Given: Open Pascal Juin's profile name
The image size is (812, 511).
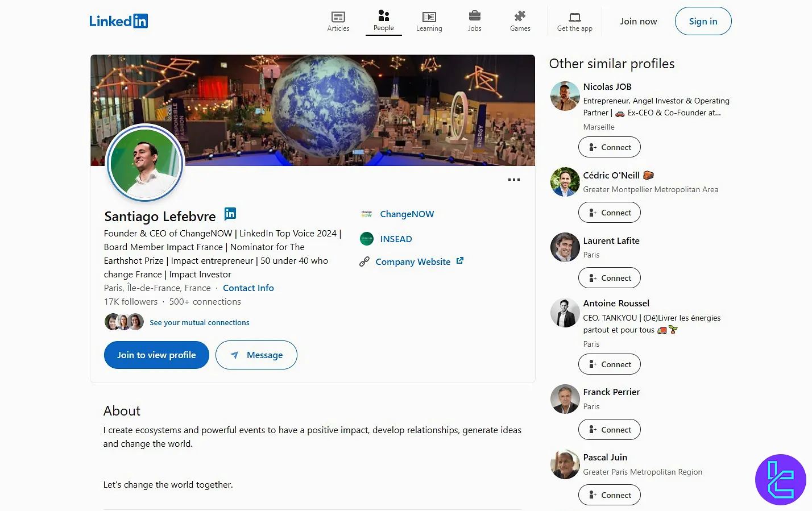Looking at the screenshot, I should [x=605, y=458].
